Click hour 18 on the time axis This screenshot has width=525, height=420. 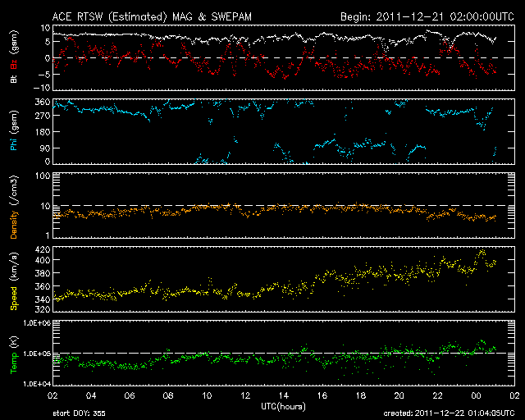pos(360,395)
